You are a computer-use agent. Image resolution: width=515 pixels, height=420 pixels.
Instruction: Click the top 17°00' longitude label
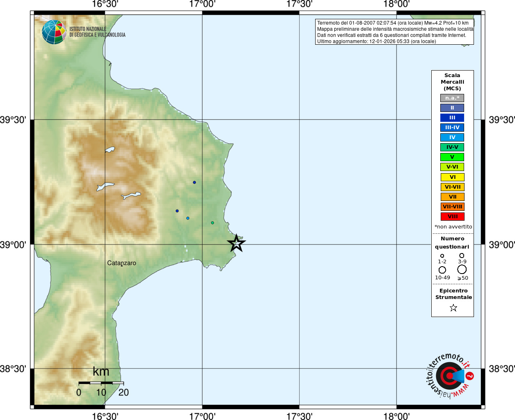tap(202, 4)
